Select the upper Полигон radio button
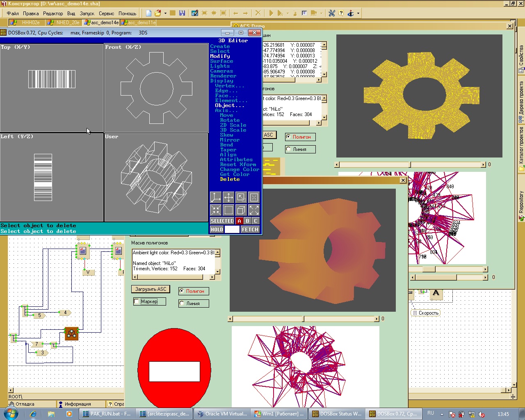This screenshot has height=420, width=525. click(x=288, y=137)
